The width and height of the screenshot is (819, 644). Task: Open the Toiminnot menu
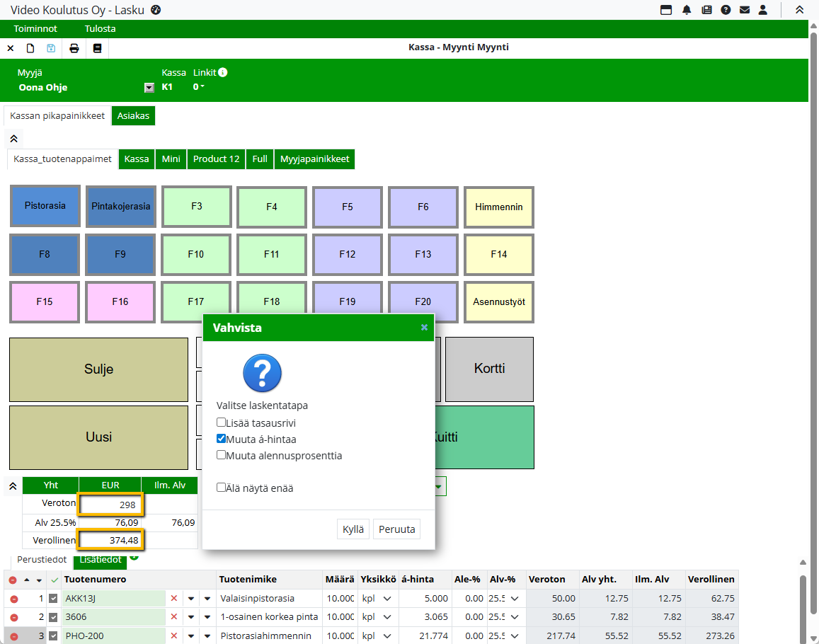pos(35,29)
